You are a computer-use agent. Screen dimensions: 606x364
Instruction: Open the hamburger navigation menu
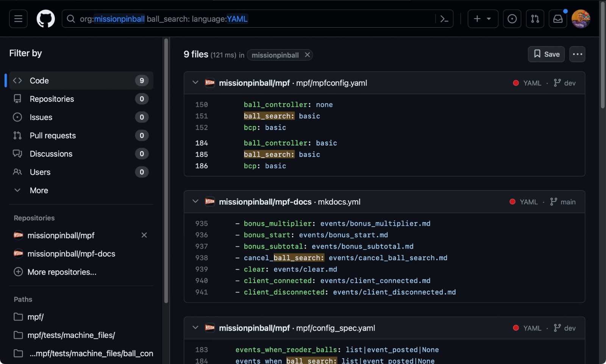pyautogui.click(x=18, y=19)
